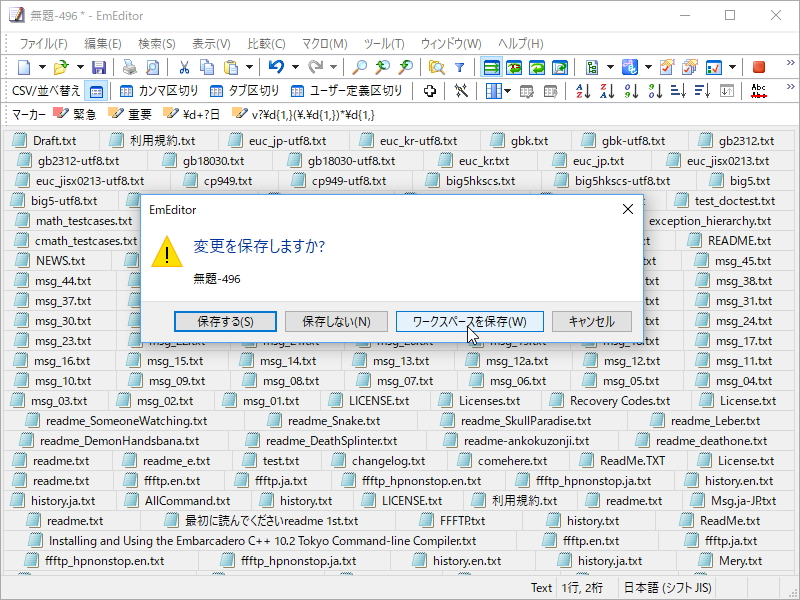
Task: Click the 保存しない(N) button
Action: pyautogui.click(x=336, y=321)
